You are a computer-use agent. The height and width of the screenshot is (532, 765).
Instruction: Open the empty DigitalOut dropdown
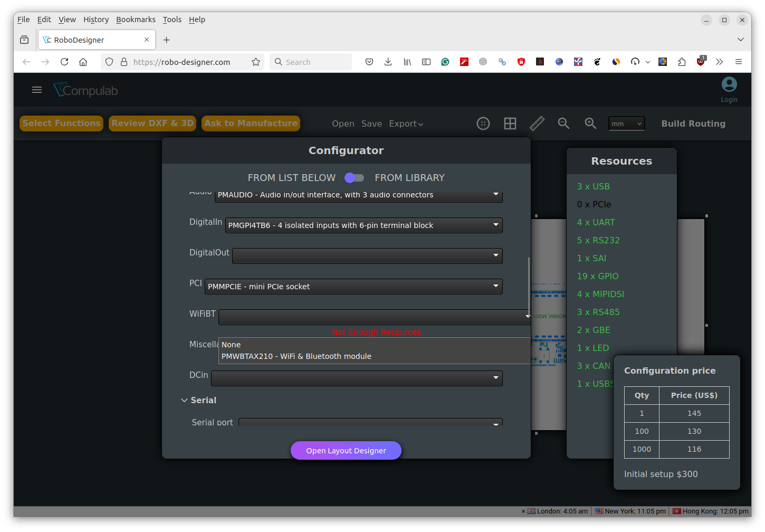coord(367,256)
